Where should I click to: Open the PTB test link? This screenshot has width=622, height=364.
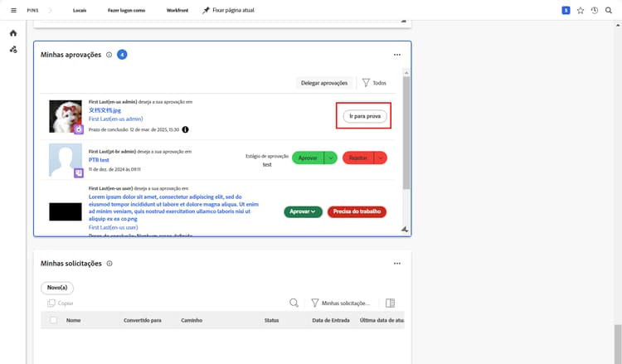click(x=99, y=160)
